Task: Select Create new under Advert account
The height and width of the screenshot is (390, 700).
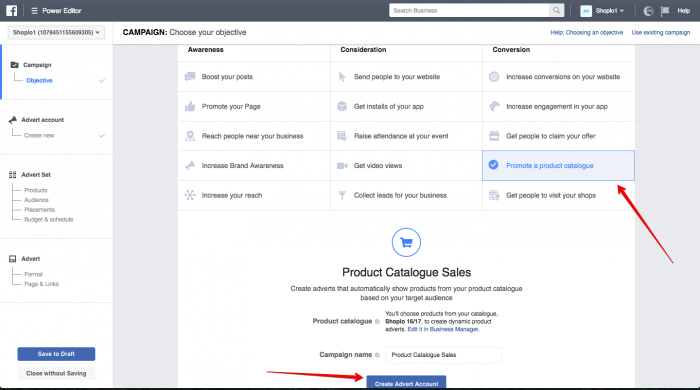Action: click(39, 135)
